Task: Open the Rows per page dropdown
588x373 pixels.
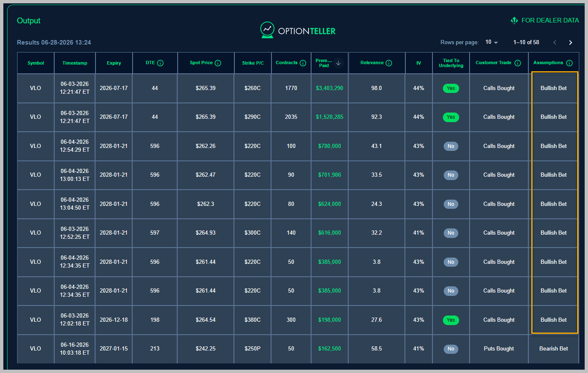Action: tap(492, 42)
